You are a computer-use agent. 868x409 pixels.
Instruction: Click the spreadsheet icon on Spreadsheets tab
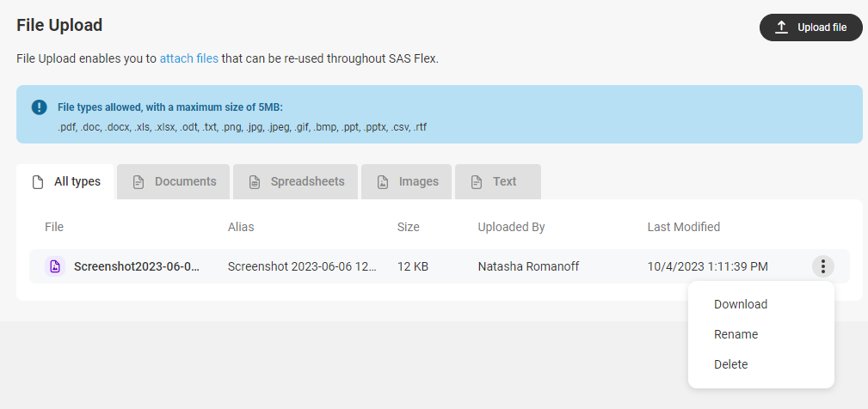tap(254, 182)
